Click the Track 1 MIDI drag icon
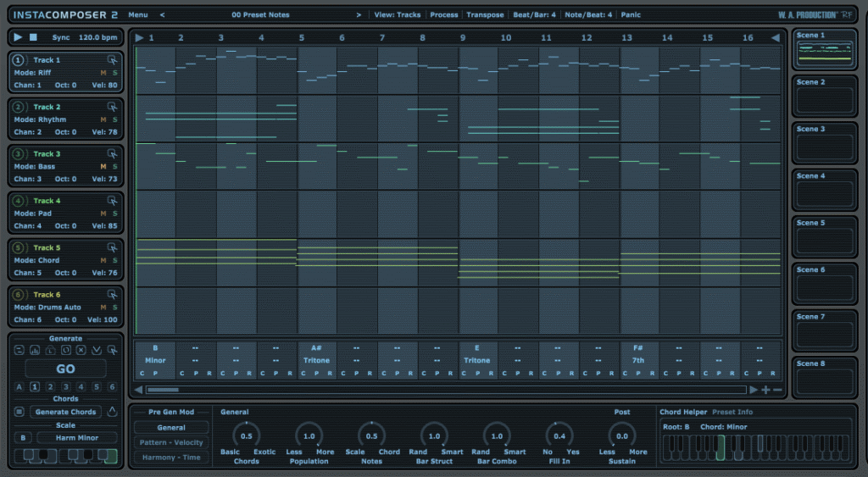This screenshot has width=868, height=477. tap(112, 60)
